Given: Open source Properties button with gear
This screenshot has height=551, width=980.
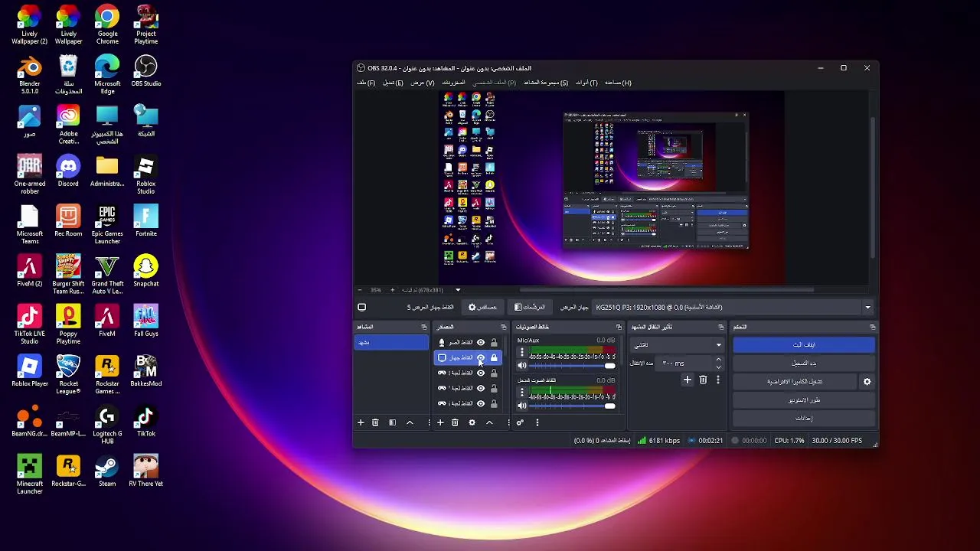Looking at the screenshot, I should (482, 307).
